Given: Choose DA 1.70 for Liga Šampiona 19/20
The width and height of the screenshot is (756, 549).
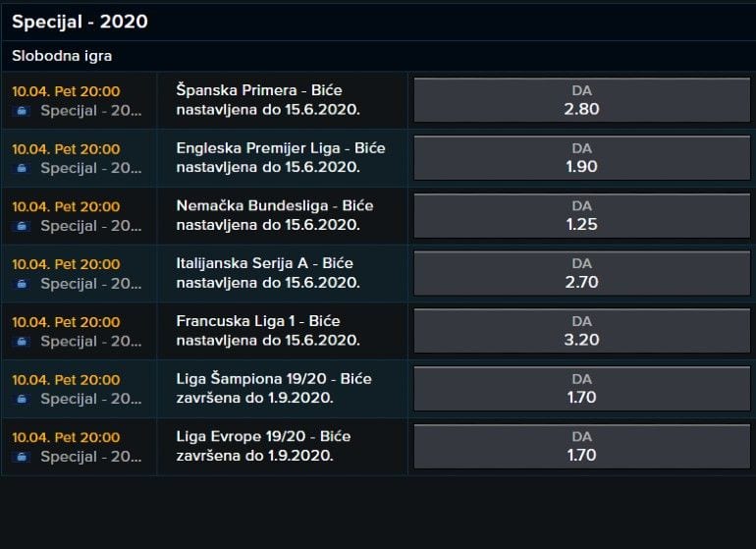Looking at the screenshot, I should [581, 388].
